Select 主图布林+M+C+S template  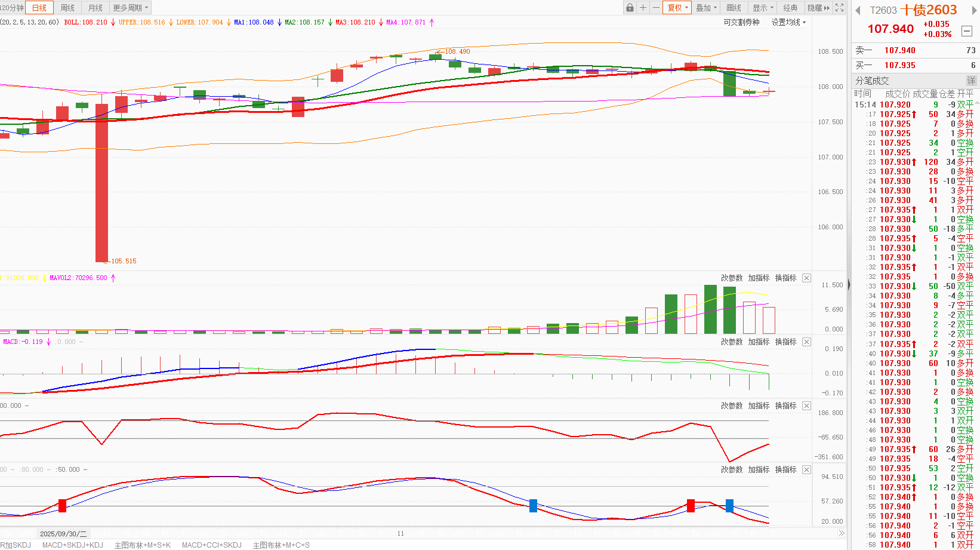tap(281, 545)
